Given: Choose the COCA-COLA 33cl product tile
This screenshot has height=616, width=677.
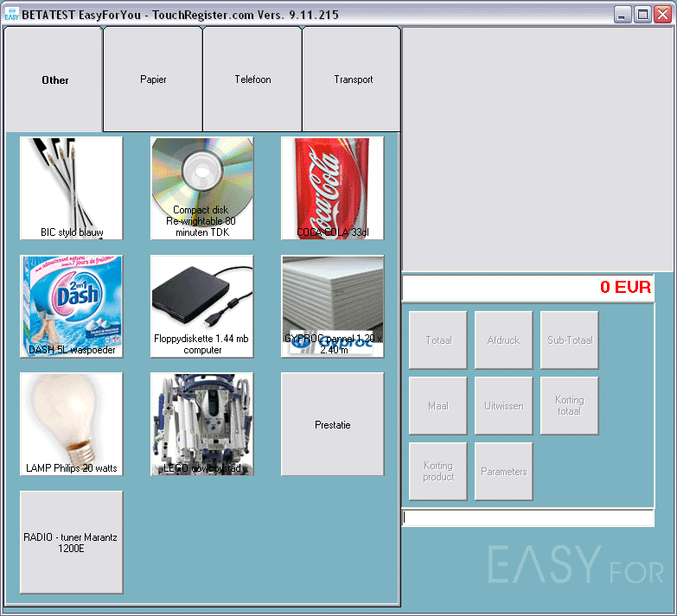Looking at the screenshot, I should tap(333, 188).
